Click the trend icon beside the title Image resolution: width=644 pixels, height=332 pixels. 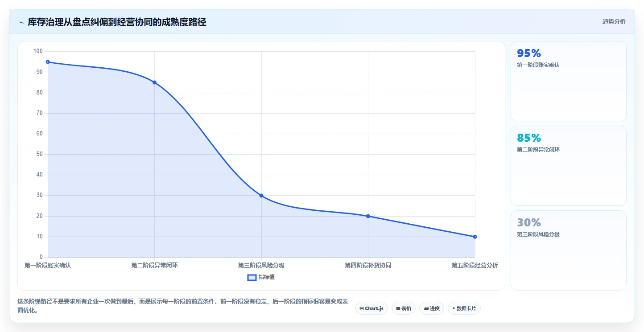21,22
